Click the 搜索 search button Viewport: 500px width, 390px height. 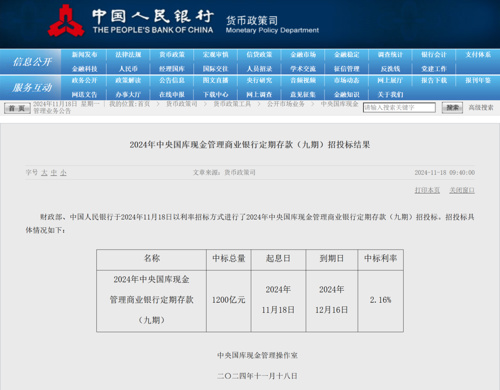[x=452, y=108]
